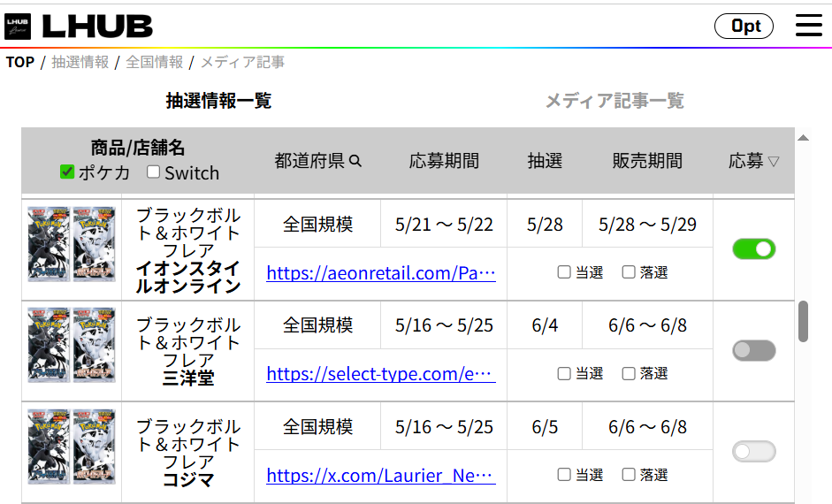Select the 抽選情報一覧 tab

(x=218, y=101)
